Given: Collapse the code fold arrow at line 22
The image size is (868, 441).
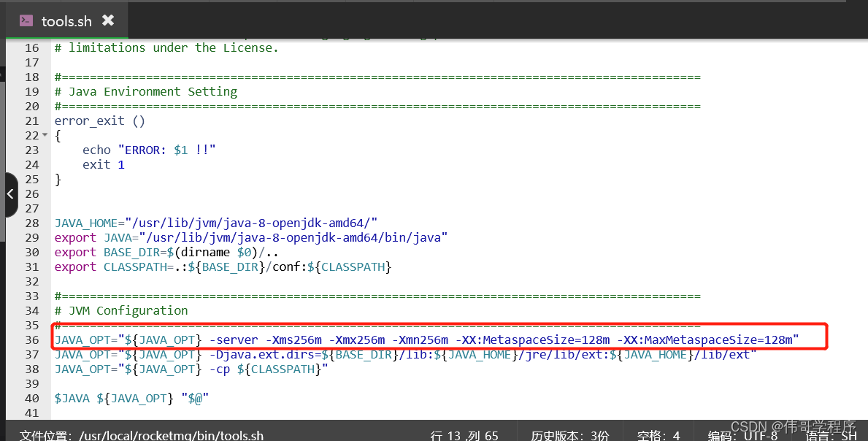Looking at the screenshot, I should tap(45, 135).
